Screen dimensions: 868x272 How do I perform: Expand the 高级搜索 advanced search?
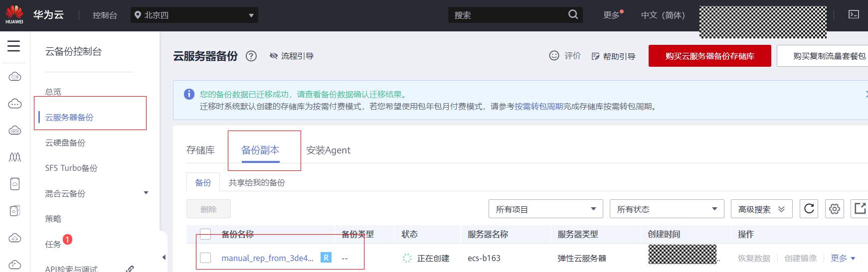[x=762, y=209]
